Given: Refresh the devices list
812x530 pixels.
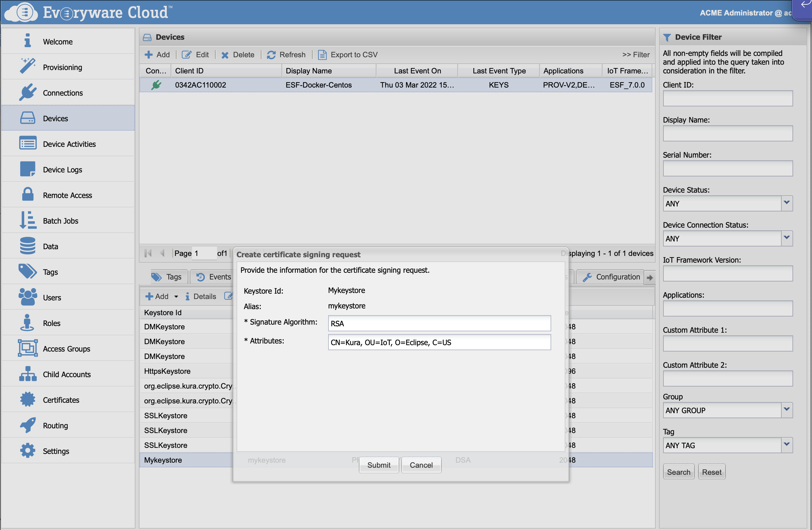Looking at the screenshot, I should pyautogui.click(x=286, y=55).
